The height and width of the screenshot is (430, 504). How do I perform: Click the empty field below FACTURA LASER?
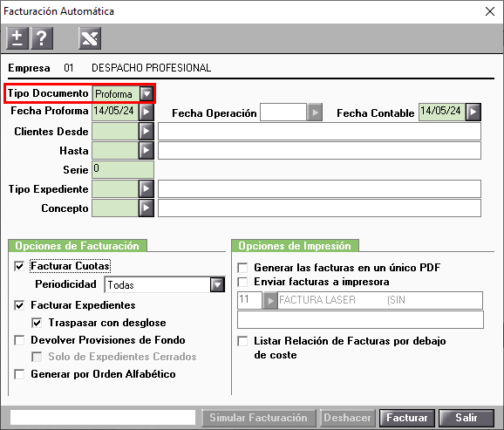pyautogui.click(x=360, y=320)
